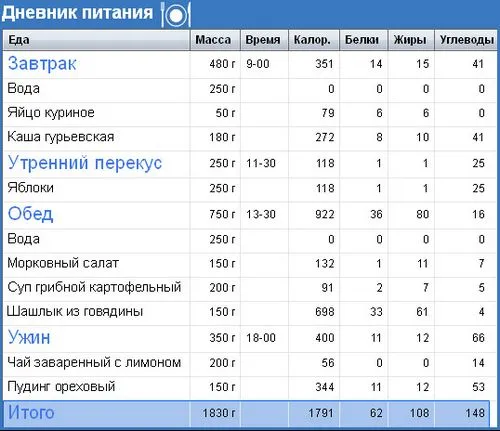Image resolution: width=500 pixels, height=431 pixels.
Task: Click the 148 total carbohydrates value
Action: click(x=475, y=413)
